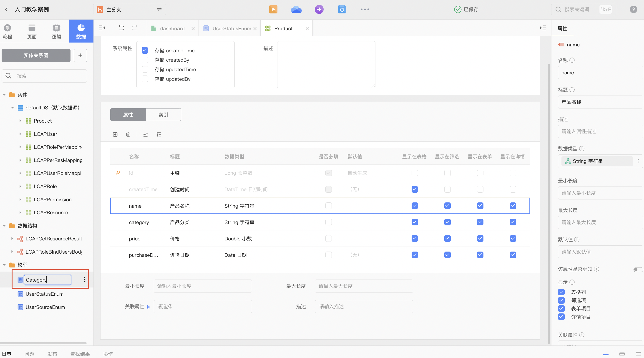Collapse the 枚举 folder
The height and width of the screenshot is (358, 644).
point(4,265)
